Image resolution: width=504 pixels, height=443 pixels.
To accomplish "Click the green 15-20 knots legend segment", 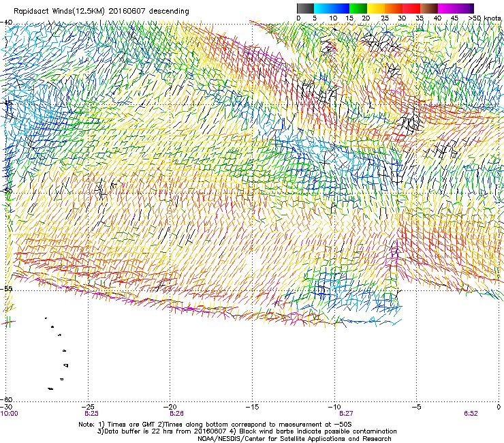I will tap(358, 8).
